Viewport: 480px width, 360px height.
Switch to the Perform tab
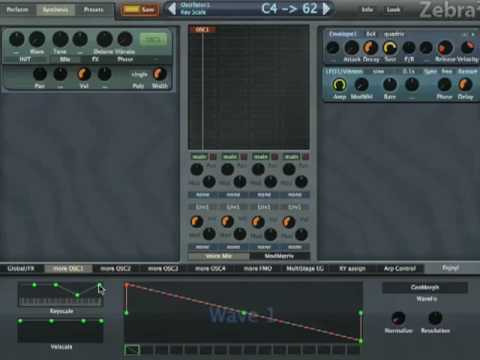[x=17, y=10]
